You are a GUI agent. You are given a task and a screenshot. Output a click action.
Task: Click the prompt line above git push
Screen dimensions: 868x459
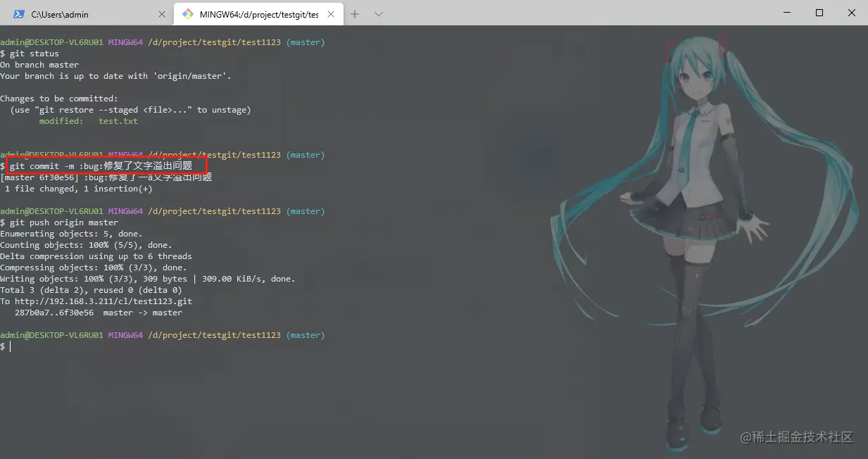(163, 211)
